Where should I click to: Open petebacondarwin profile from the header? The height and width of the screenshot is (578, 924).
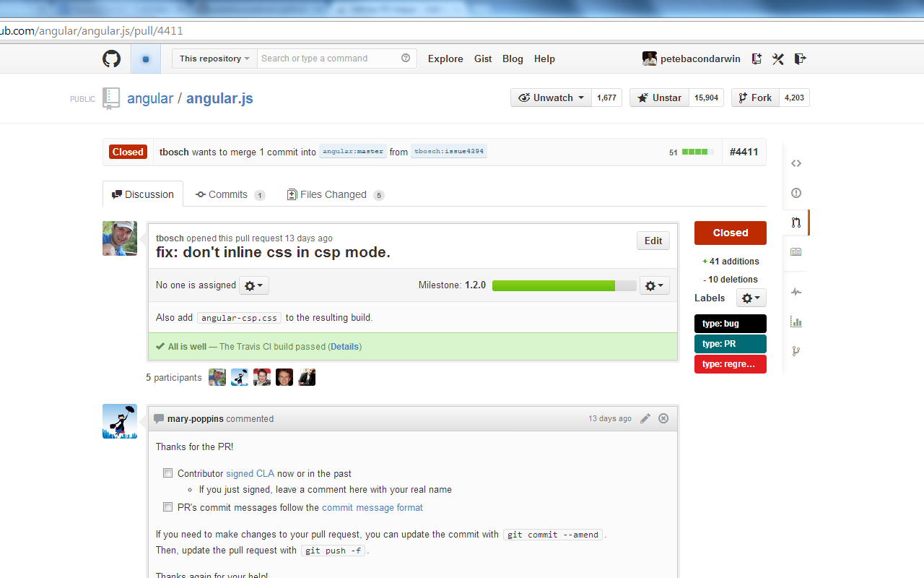coord(692,59)
